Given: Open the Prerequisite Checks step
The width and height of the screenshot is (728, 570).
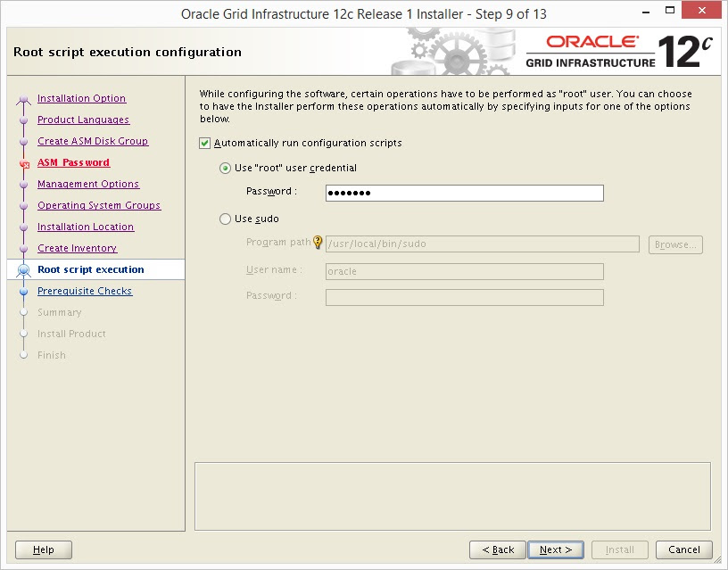Looking at the screenshot, I should coord(85,291).
